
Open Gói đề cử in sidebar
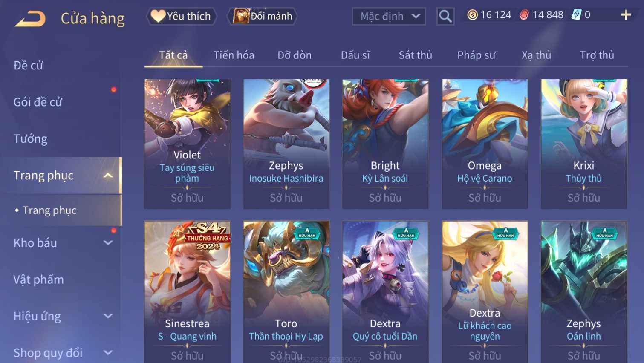(38, 102)
